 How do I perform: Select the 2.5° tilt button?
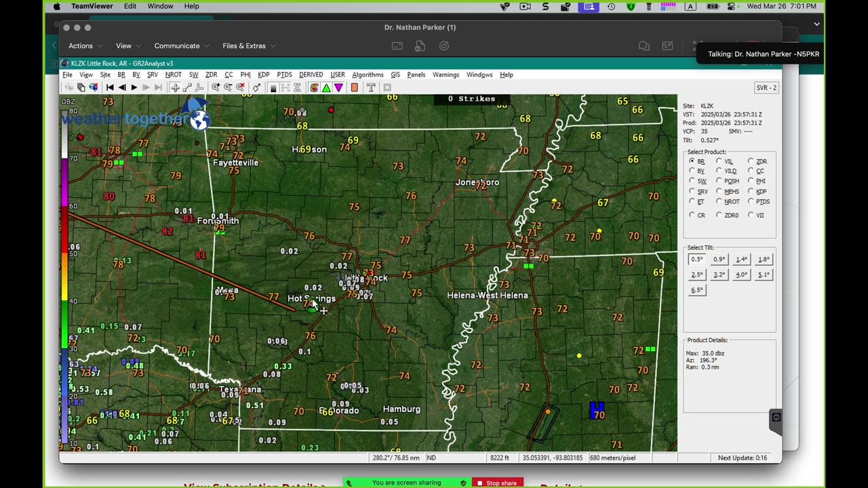pos(697,274)
